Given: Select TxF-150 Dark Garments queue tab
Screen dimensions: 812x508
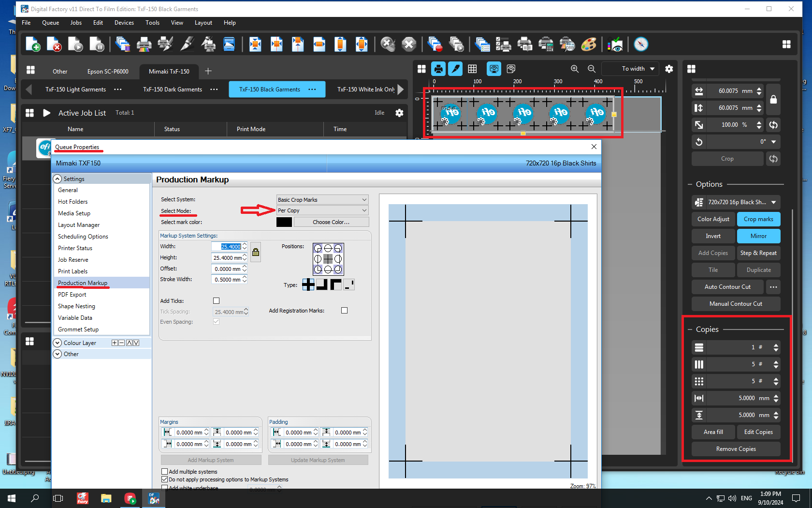Looking at the screenshot, I should 173,90.
